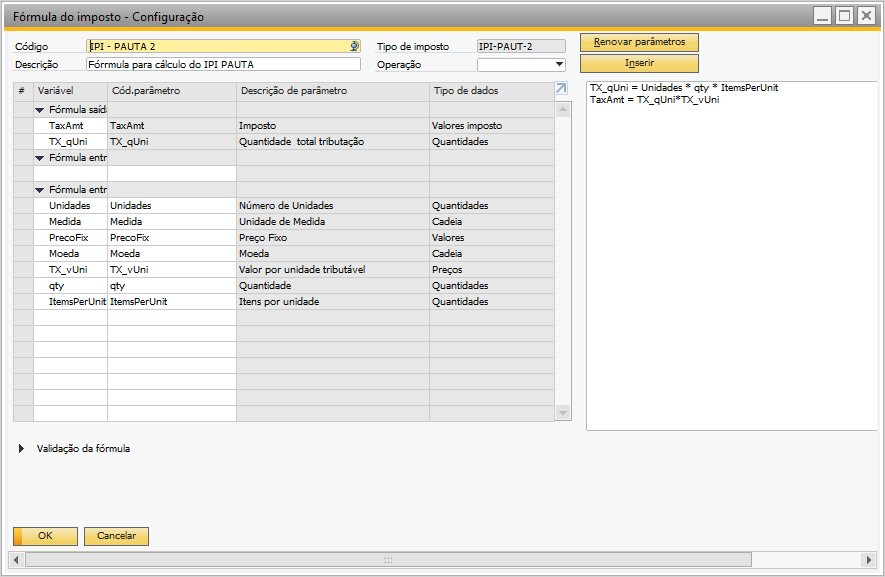The width and height of the screenshot is (885, 577).
Task: Collapse the Fórmula entr group above Unidades
Action: pyautogui.click(x=40, y=190)
